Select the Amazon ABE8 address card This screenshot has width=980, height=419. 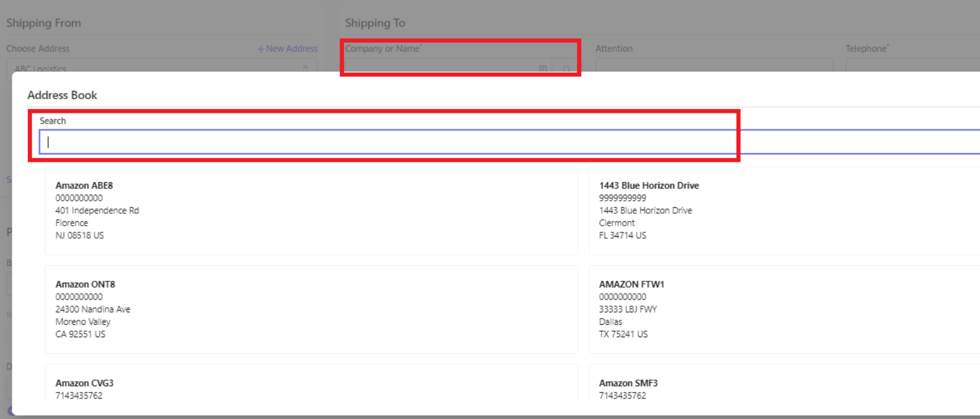coord(311,211)
